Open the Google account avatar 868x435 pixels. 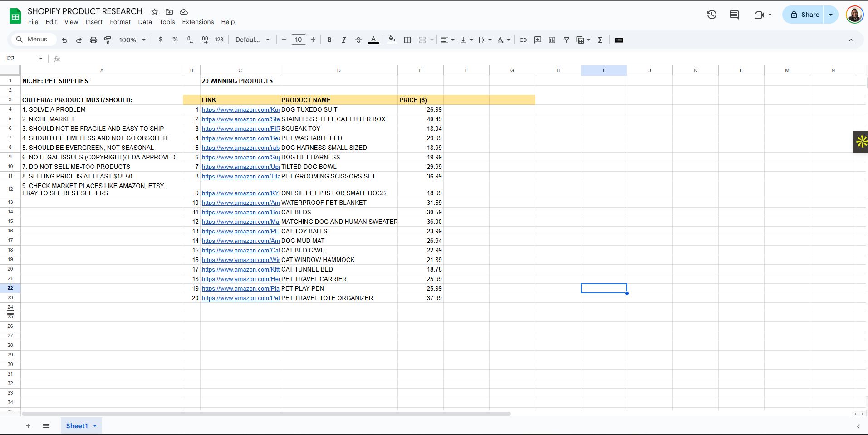pyautogui.click(x=854, y=15)
